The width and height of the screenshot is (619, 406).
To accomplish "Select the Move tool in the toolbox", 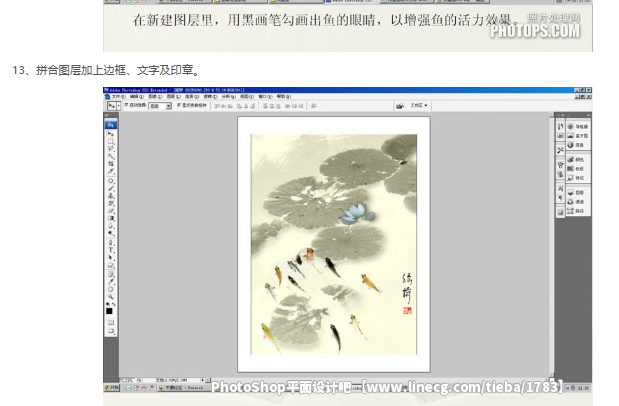I will click(x=111, y=134).
